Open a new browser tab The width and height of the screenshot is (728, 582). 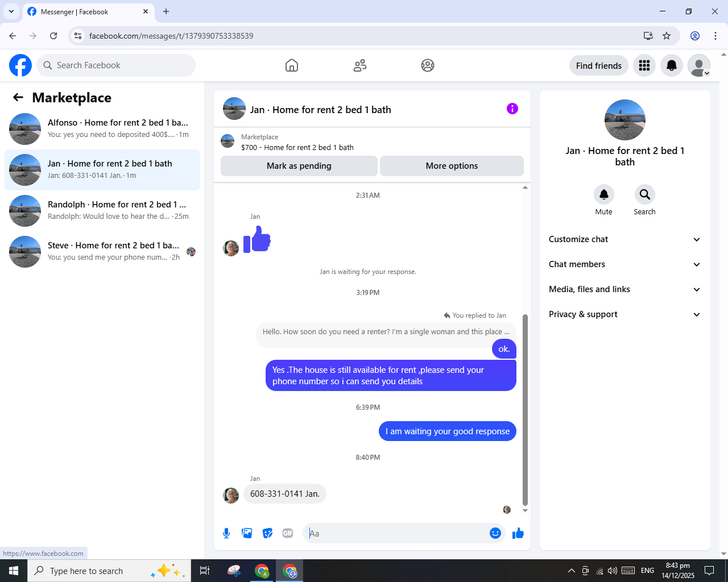tap(166, 11)
